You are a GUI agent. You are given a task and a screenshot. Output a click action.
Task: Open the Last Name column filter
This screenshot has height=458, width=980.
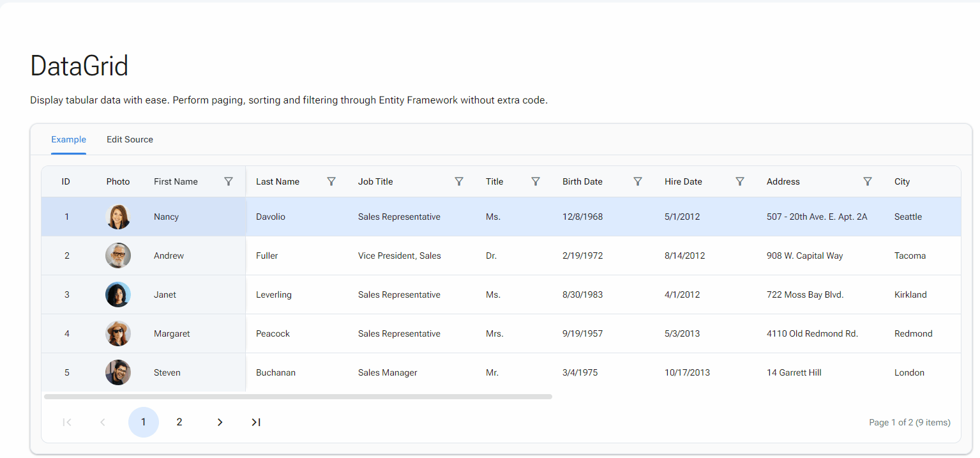click(x=331, y=181)
